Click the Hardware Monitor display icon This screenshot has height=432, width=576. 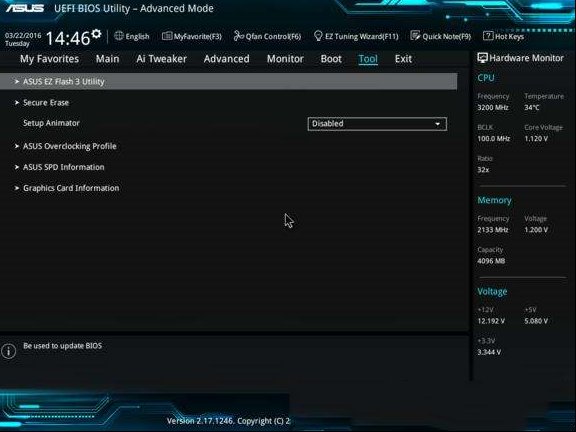point(482,58)
